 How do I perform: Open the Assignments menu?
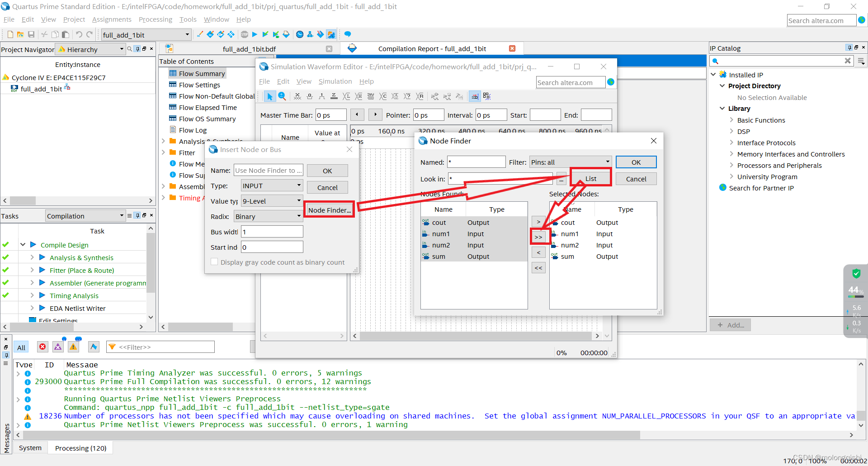pos(112,19)
